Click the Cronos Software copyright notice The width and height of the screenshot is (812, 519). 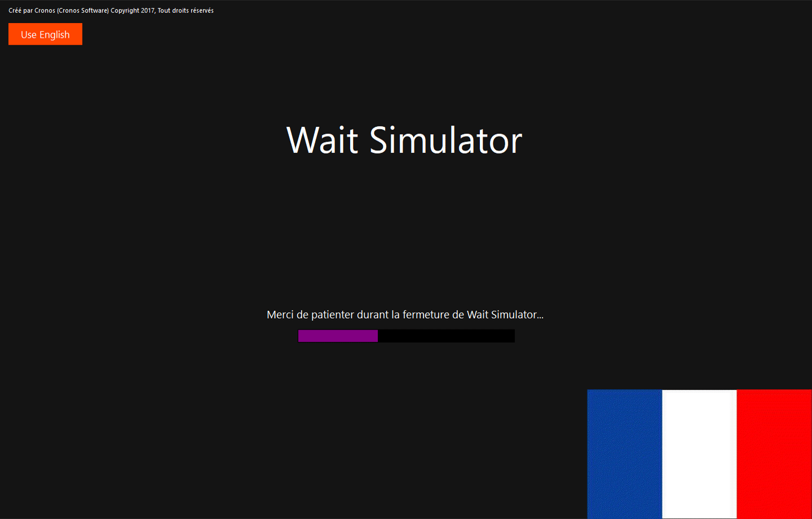pyautogui.click(x=111, y=11)
